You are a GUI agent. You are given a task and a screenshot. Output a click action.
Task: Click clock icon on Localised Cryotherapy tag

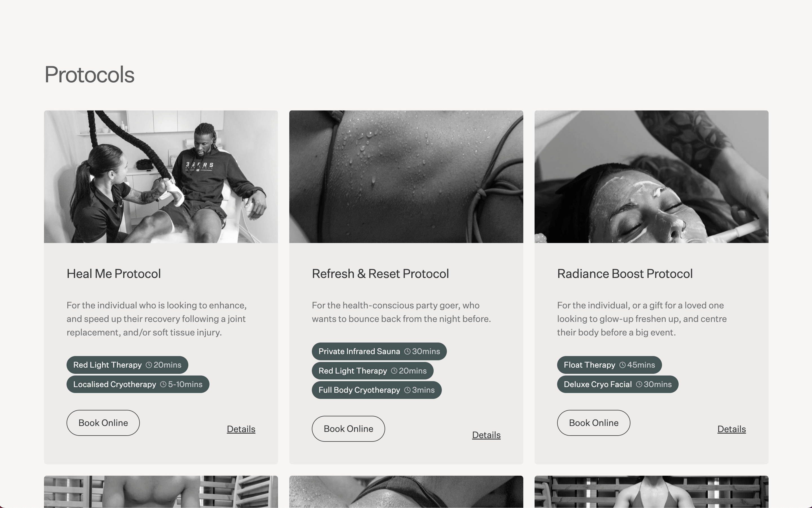(163, 384)
